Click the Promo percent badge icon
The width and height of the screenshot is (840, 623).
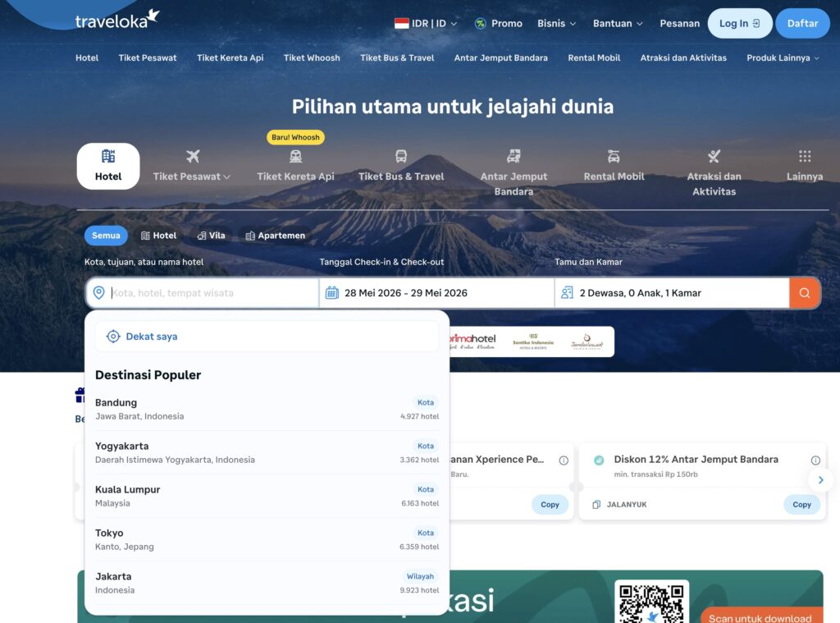[x=481, y=24]
